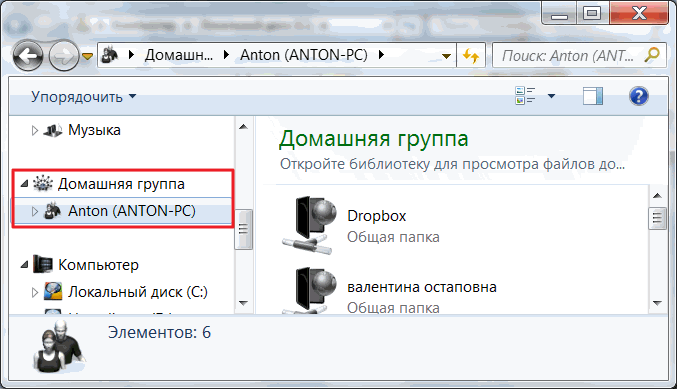The width and height of the screenshot is (677, 389).
Task: Close the Explorer window
Action: (x=639, y=13)
